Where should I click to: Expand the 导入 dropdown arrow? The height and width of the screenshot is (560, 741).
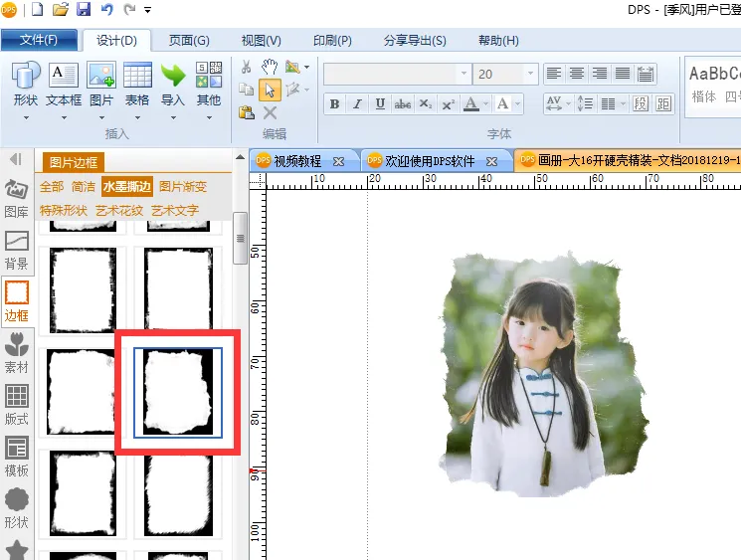pos(173,117)
